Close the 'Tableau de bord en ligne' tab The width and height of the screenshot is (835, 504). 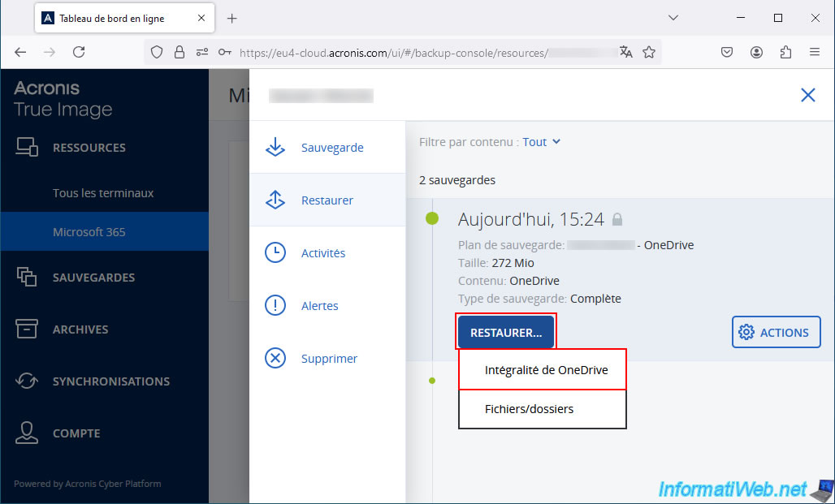point(201,18)
